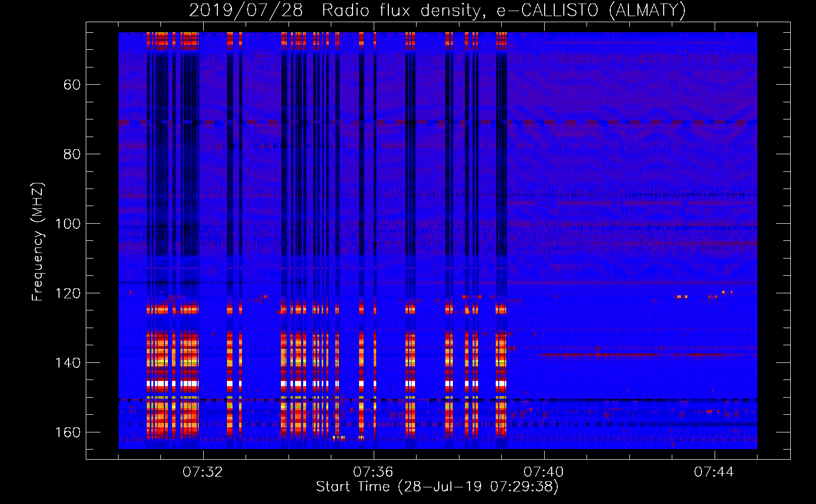Click the 07:44 time tick label
The image size is (816, 504).
(x=714, y=472)
